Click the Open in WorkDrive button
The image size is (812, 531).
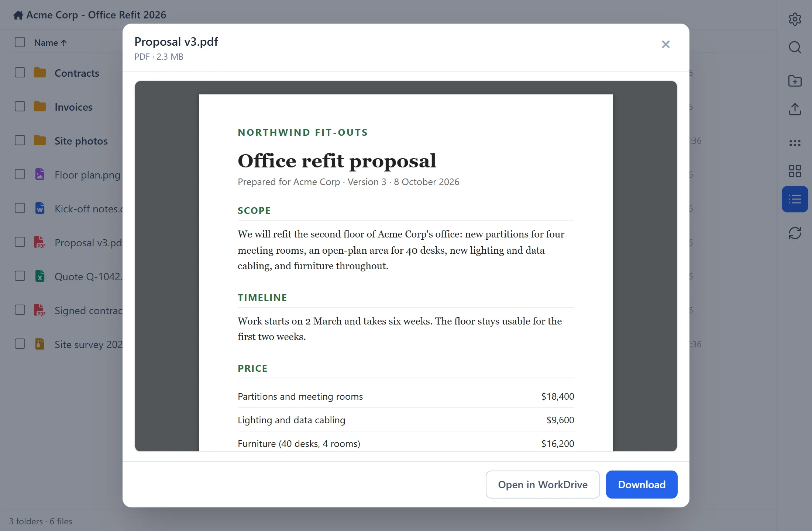[543, 485]
